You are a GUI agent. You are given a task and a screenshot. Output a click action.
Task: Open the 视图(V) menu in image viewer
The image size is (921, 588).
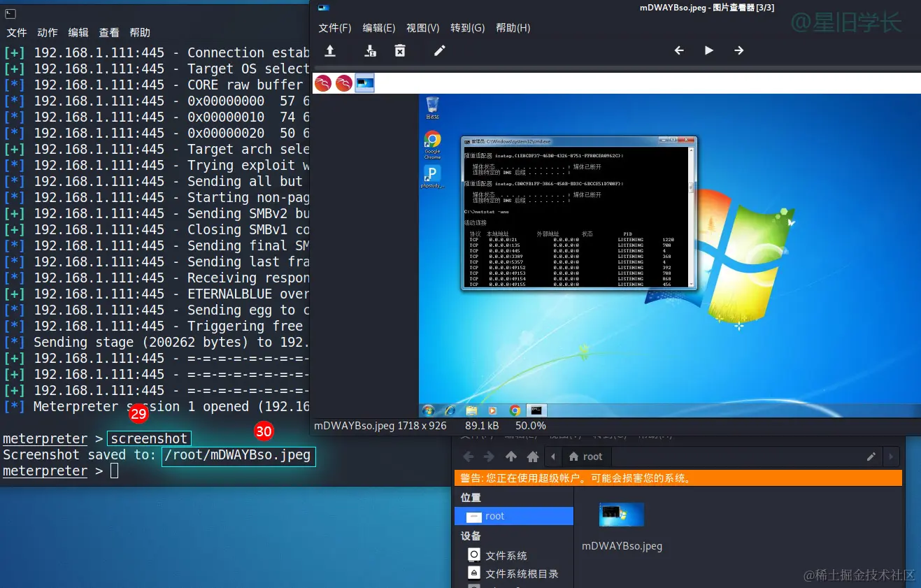423,28
